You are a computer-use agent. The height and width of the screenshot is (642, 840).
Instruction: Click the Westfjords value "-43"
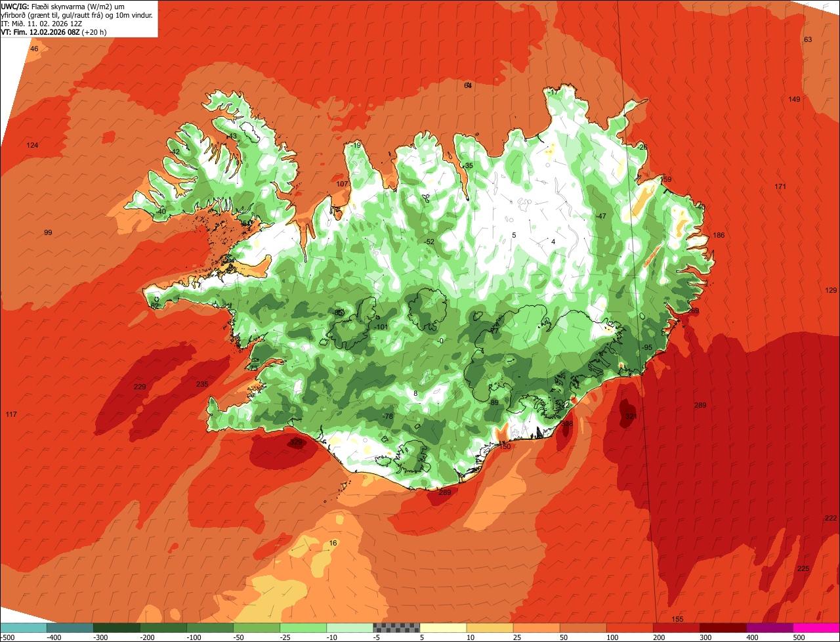pos(231,136)
